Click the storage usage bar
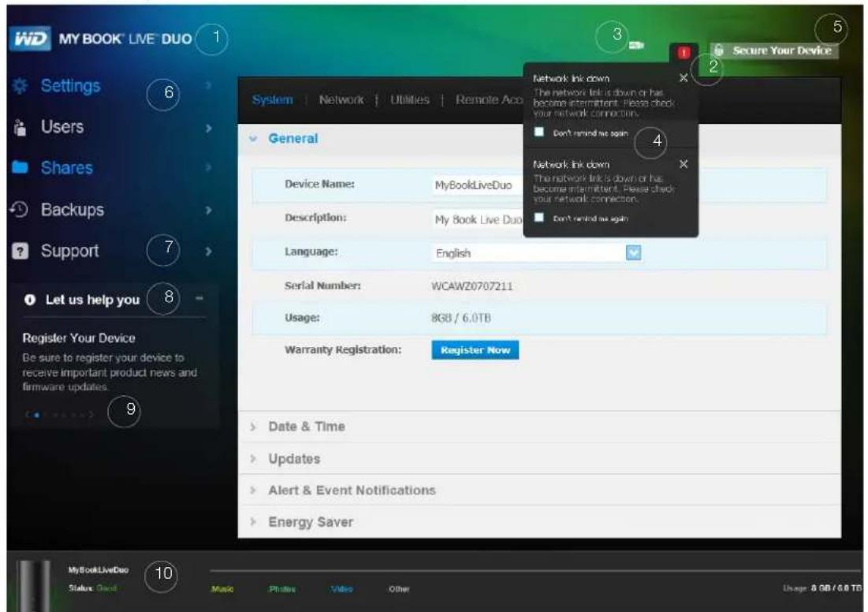 (x=535, y=570)
